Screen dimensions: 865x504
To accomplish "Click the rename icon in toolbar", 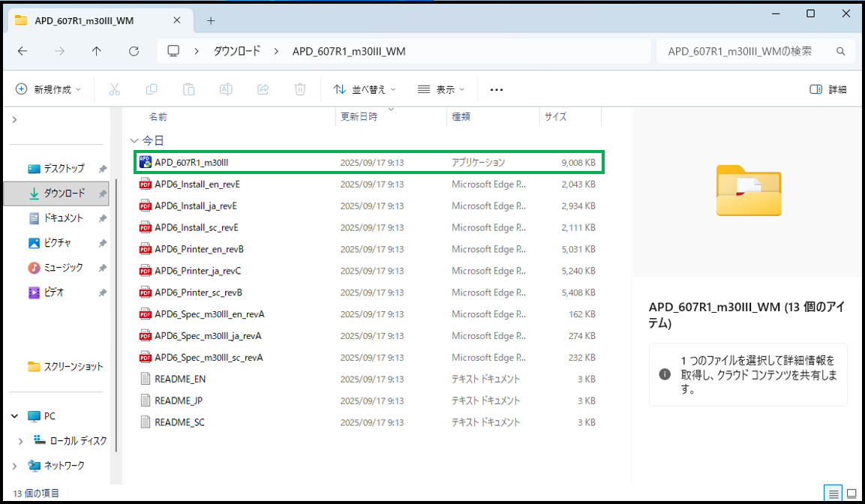I will click(x=226, y=89).
